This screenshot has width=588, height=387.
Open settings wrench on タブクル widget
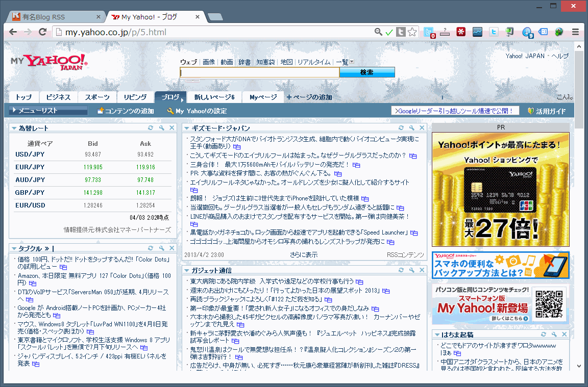(x=161, y=248)
